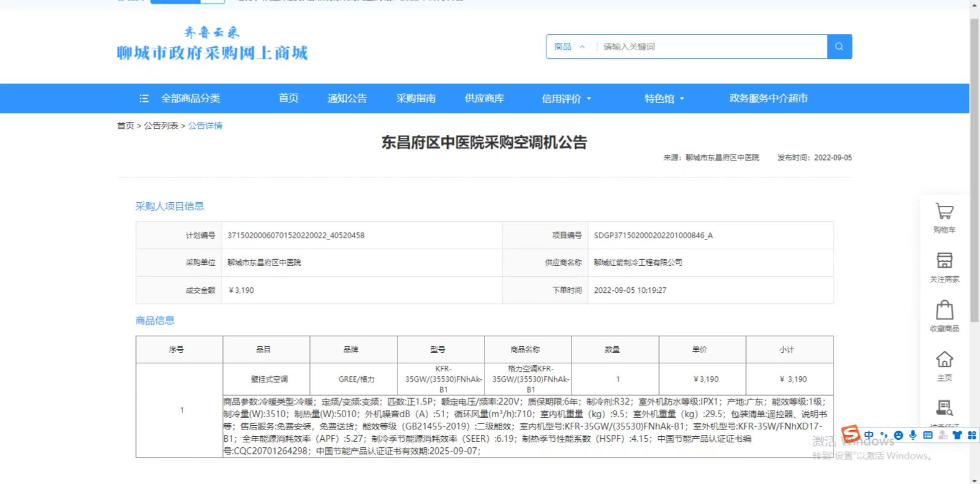This screenshot has height=484, width=980.
Task: Click the source 聊城市东昌府区中医院 text
Action: (711, 157)
